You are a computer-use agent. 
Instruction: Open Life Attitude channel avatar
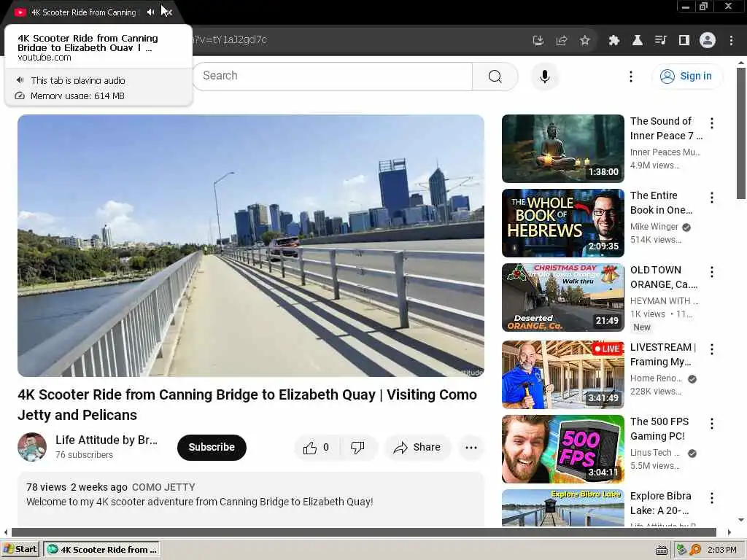pyautogui.click(x=32, y=447)
